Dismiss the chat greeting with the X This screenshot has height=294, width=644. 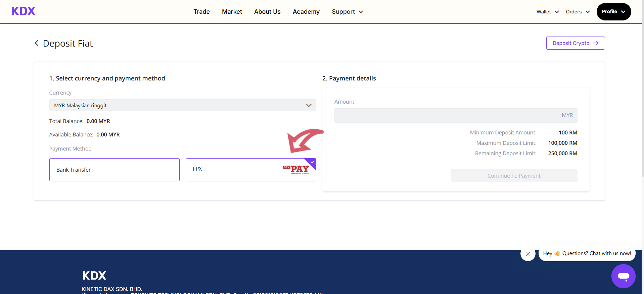click(x=528, y=254)
